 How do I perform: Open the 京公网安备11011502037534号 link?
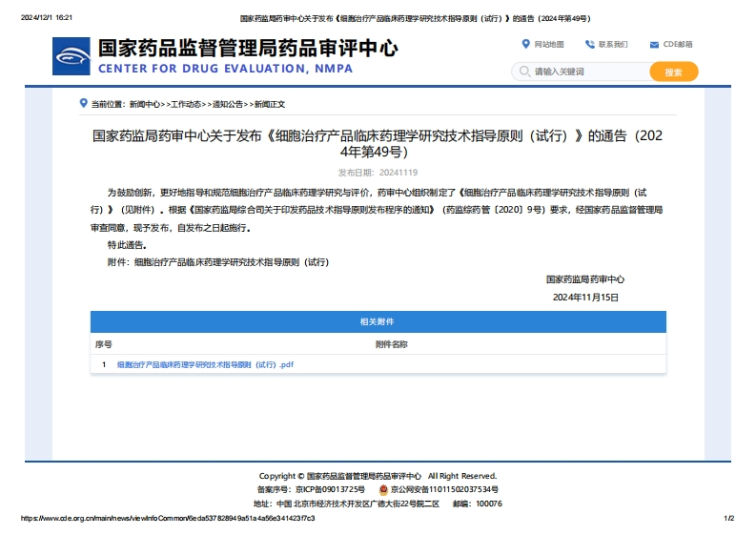tap(444, 489)
